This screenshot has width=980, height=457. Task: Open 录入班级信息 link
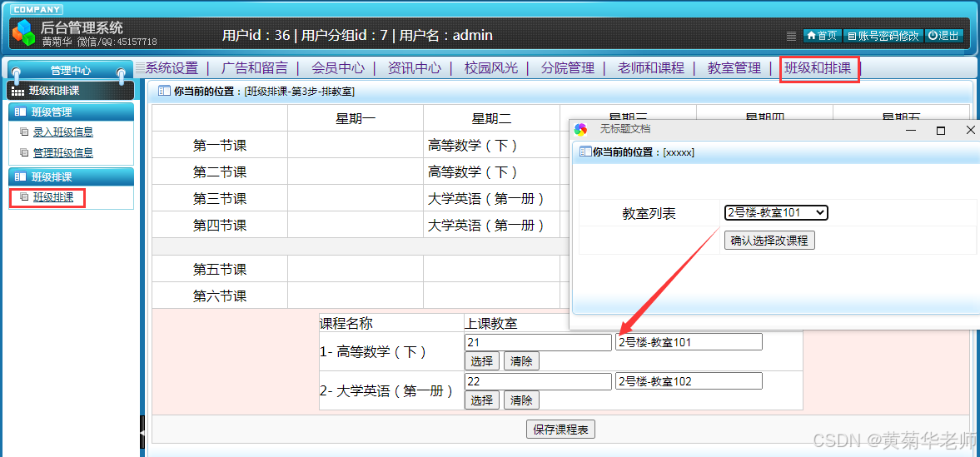(x=63, y=132)
